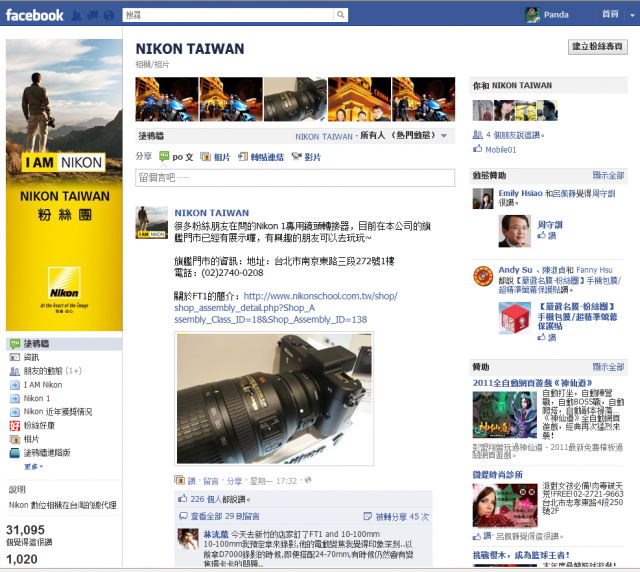640x572 pixels.
Task: Click 顯示全部 beside 贊助
Action: 608,367
